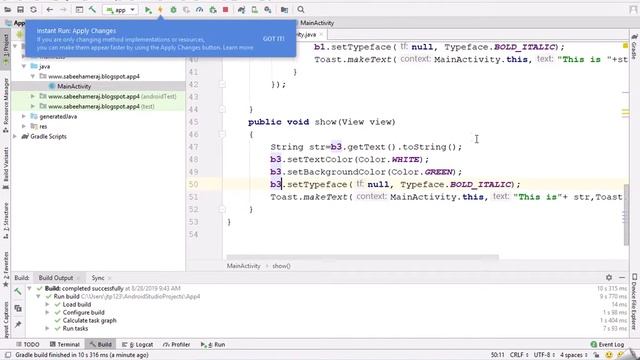Close the Sync tab

[x=109, y=278]
